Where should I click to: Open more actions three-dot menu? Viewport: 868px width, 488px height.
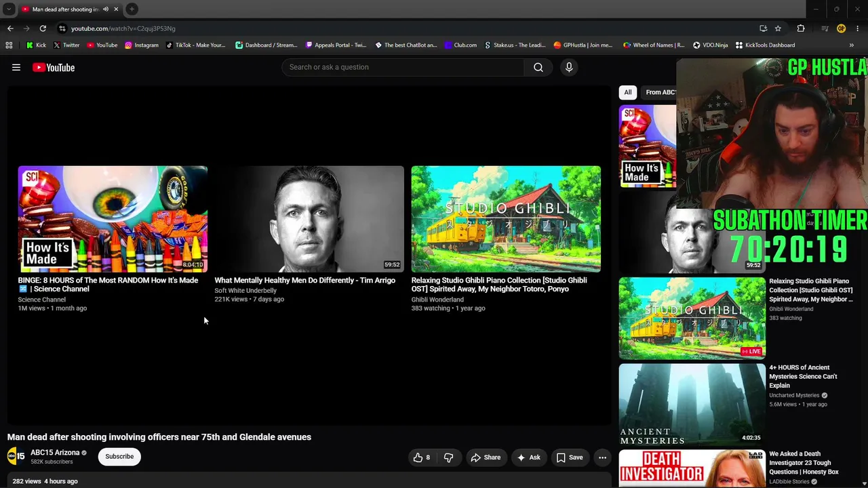pyautogui.click(x=602, y=457)
